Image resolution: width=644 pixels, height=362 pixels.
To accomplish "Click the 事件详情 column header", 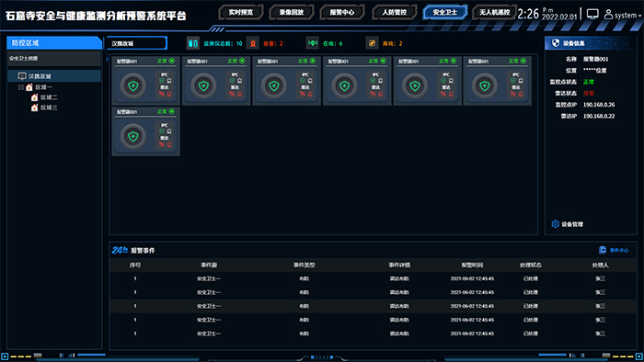I will (399, 265).
